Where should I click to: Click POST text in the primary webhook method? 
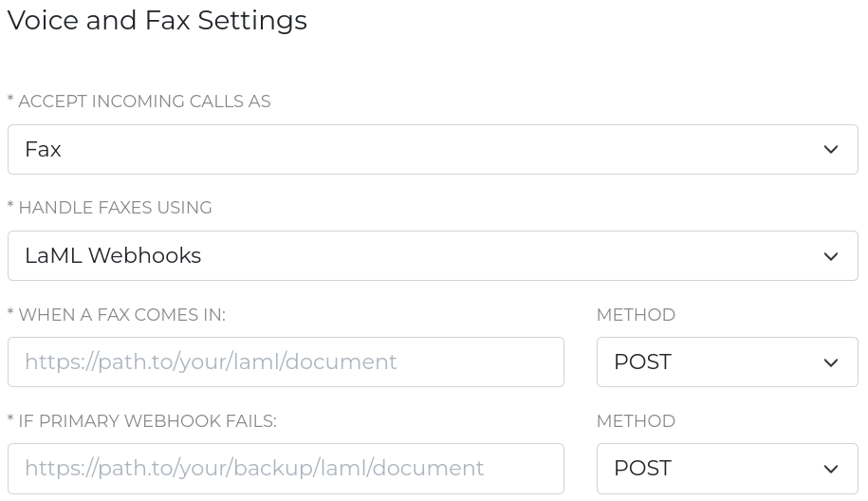coord(642,362)
